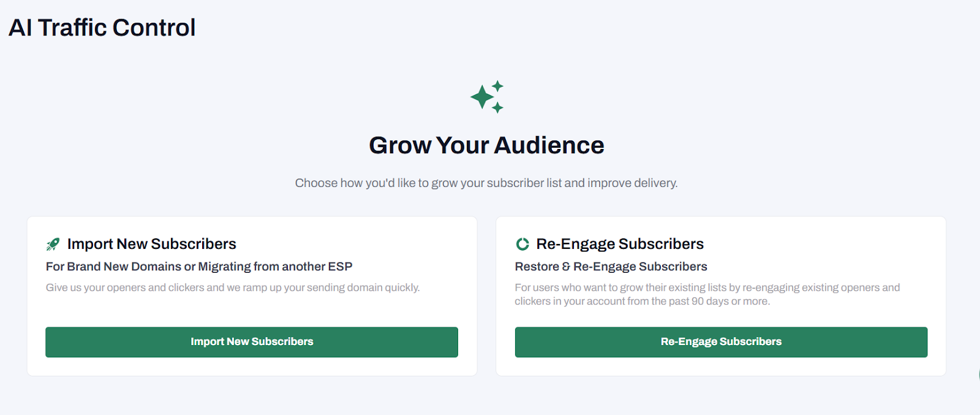
Task: Click the word ESP in the import card
Action: [x=340, y=267]
